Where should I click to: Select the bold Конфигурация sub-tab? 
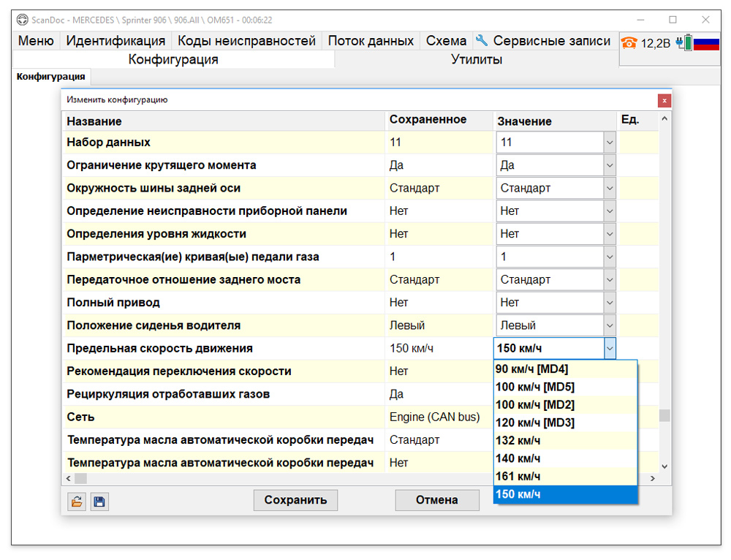(x=51, y=77)
